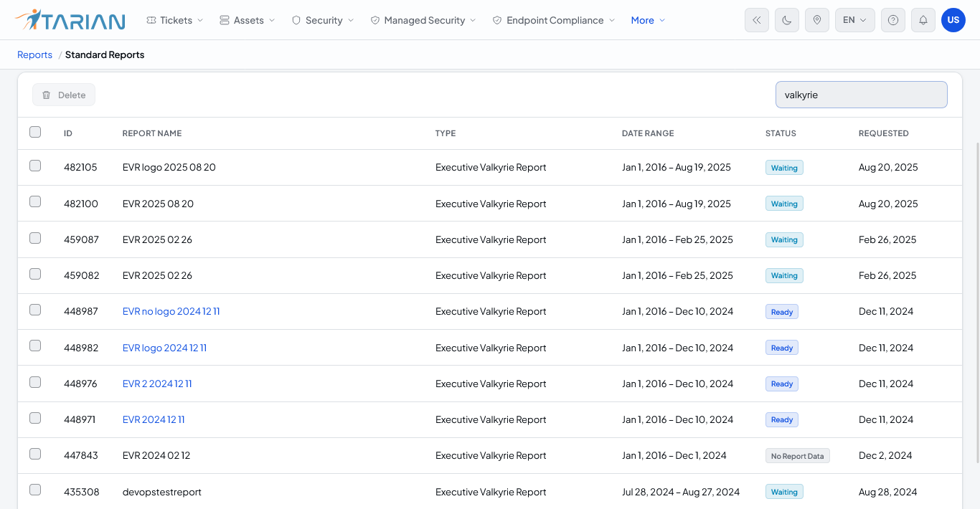Viewport: 980px width, 509px height.
Task: Collapse sidebar with double-chevron icon
Action: pyautogui.click(x=757, y=20)
